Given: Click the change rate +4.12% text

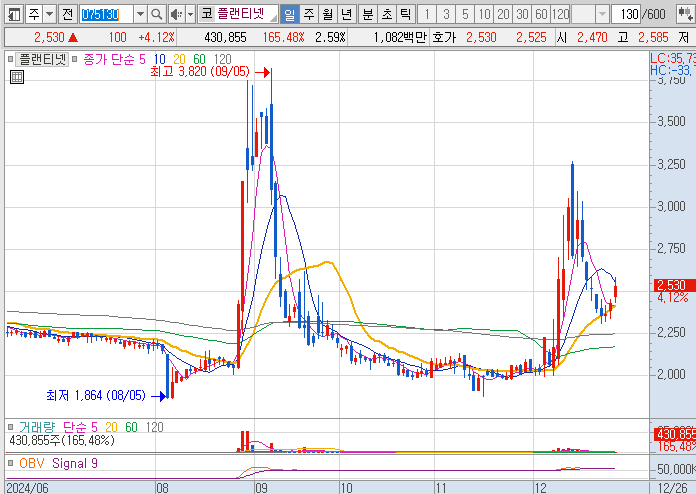Looking at the screenshot, I should (x=156, y=37).
